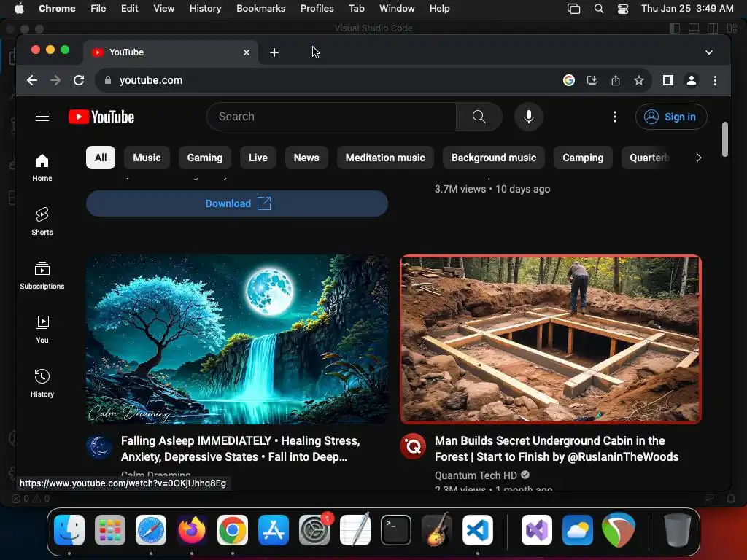Screen dimensions: 747x560
Task: Open Subscriptions in the sidebar
Action: (42, 276)
